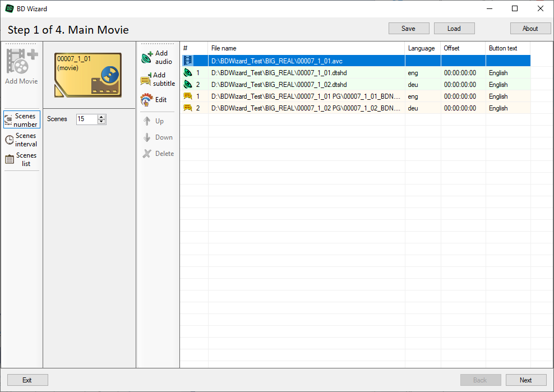Click the Edit palette icon

[x=146, y=100]
